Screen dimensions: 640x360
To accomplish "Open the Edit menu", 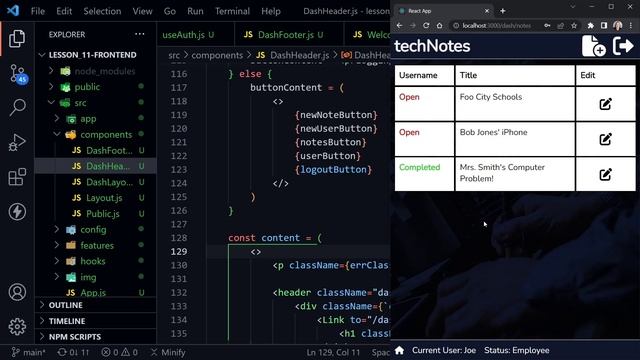I will click(x=64, y=11).
